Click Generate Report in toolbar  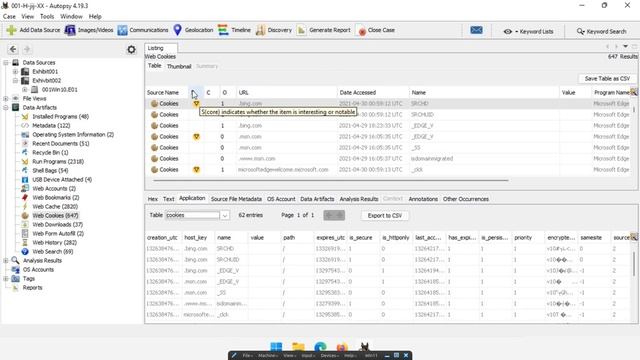323,30
